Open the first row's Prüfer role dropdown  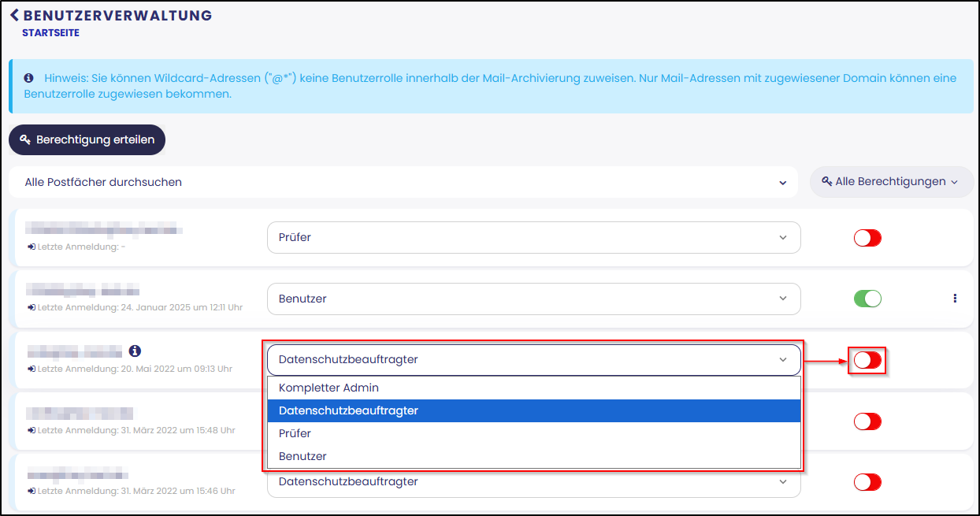click(533, 237)
